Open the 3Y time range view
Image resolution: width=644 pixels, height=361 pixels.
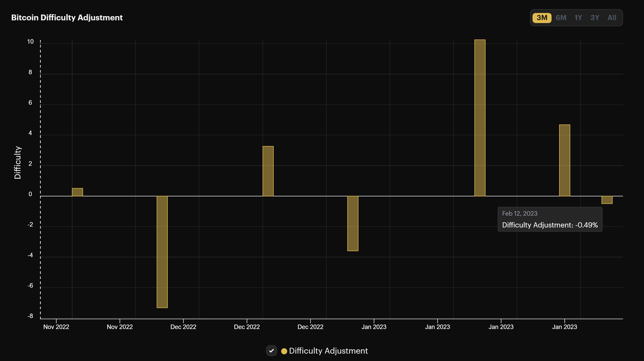pos(595,17)
